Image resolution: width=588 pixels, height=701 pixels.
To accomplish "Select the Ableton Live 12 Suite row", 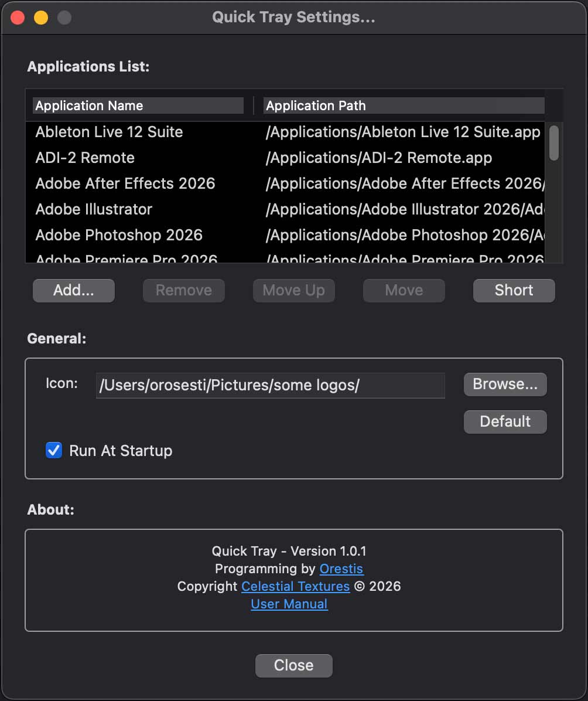I will [285, 132].
